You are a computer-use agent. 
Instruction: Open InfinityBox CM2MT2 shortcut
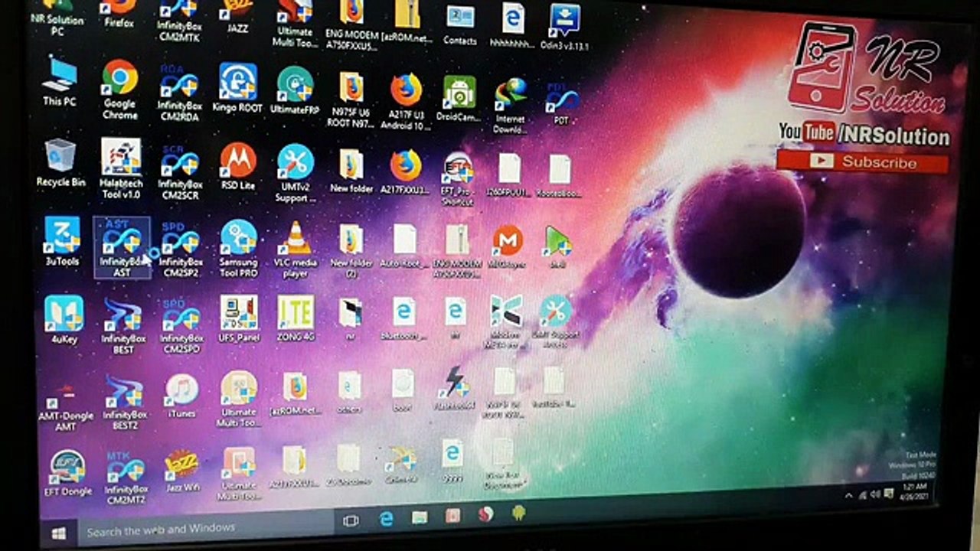click(x=126, y=478)
